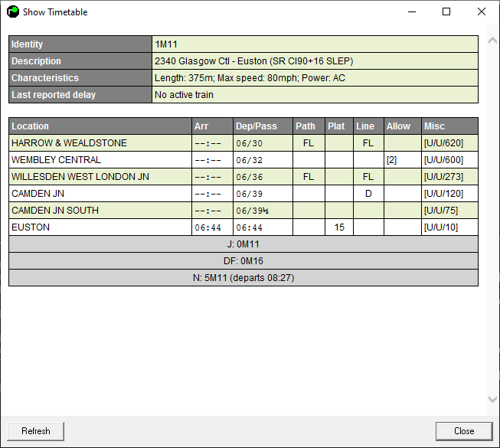Click the [U/U/600] misc value
Image resolution: width=500 pixels, height=448 pixels.
443,160
